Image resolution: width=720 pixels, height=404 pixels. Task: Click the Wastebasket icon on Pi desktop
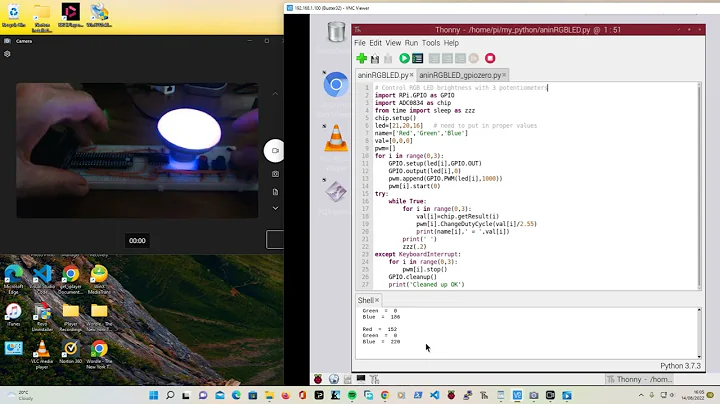pyautogui.click(x=336, y=32)
